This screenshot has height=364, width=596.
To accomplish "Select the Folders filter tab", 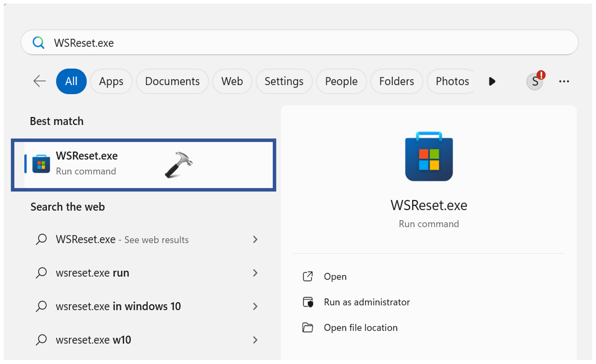I will click(396, 81).
